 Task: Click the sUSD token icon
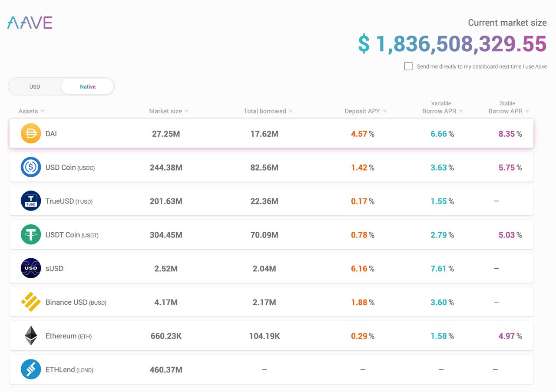31,268
